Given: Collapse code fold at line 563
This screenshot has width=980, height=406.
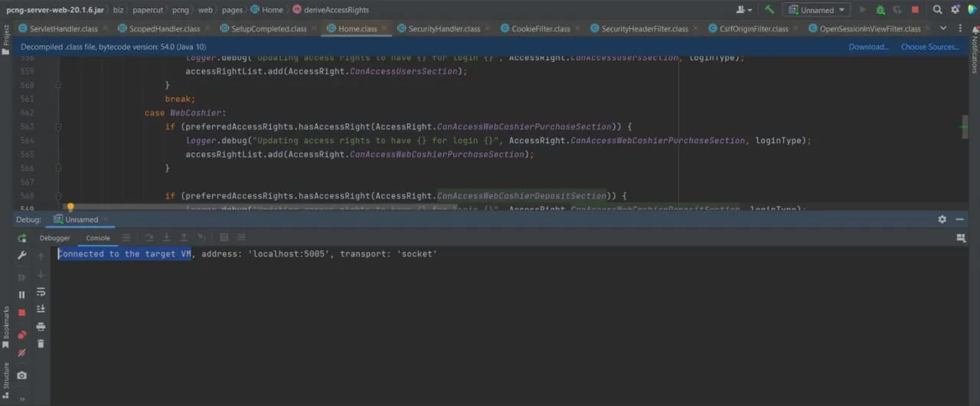Looking at the screenshot, I should (x=57, y=126).
